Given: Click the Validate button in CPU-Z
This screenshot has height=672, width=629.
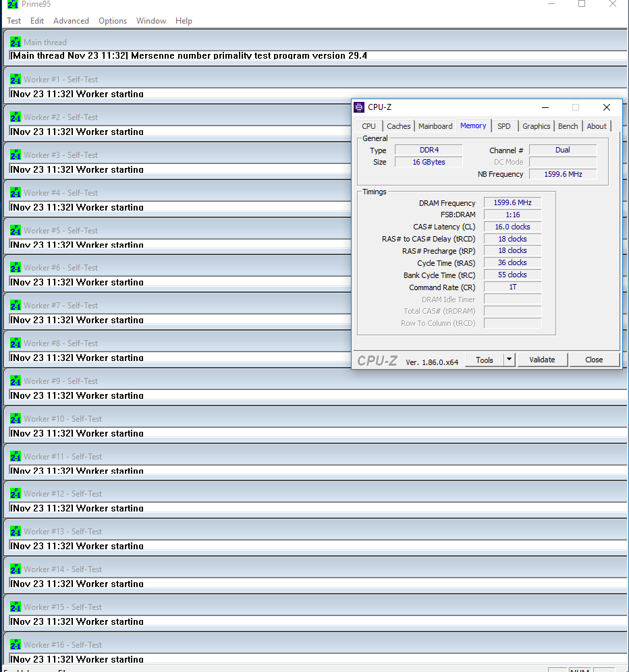Looking at the screenshot, I should 543,360.
